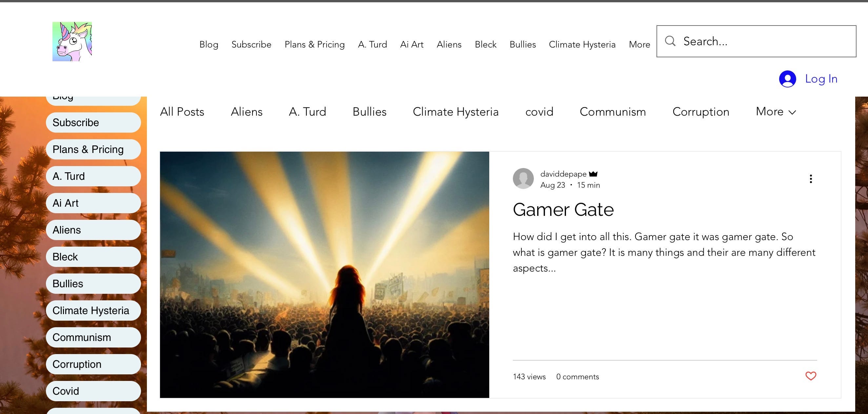Open the Gamer Gate post image thumbnail

(x=324, y=275)
